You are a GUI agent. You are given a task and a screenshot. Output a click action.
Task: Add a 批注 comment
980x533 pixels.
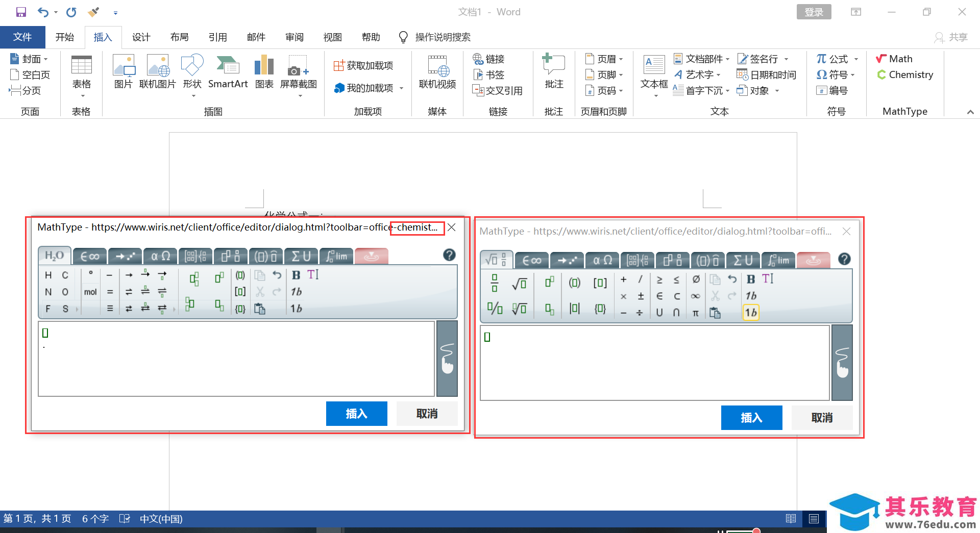click(x=554, y=72)
